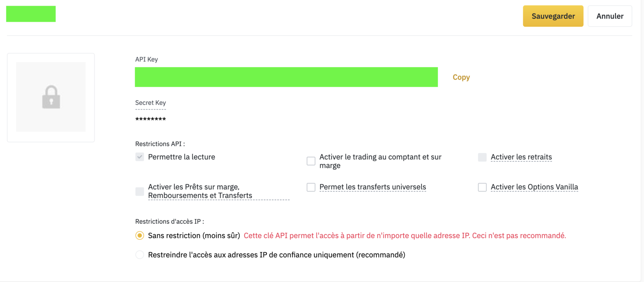Image resolution: width=644 pixels, height=282 pixels.
Task: Click the Remboursements et Transferts underlined text
Action: coord(200,196)
